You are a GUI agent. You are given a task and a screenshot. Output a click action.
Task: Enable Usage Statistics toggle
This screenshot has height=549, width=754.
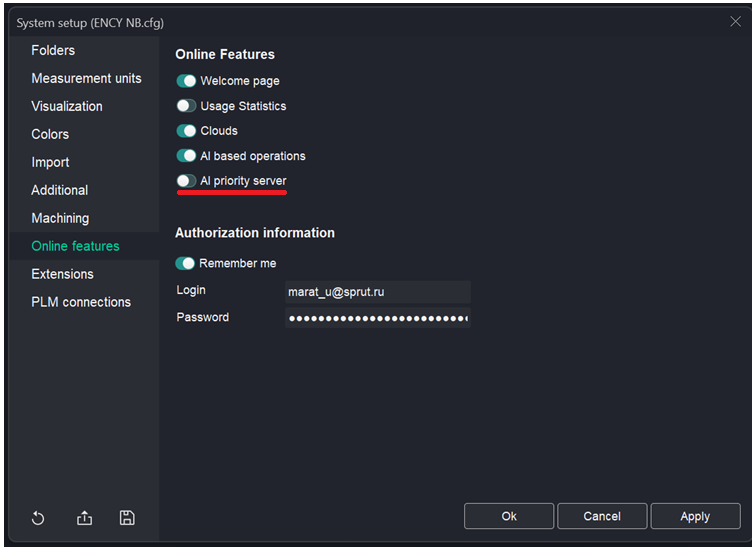pyautogui.click(x=186, y=106)
